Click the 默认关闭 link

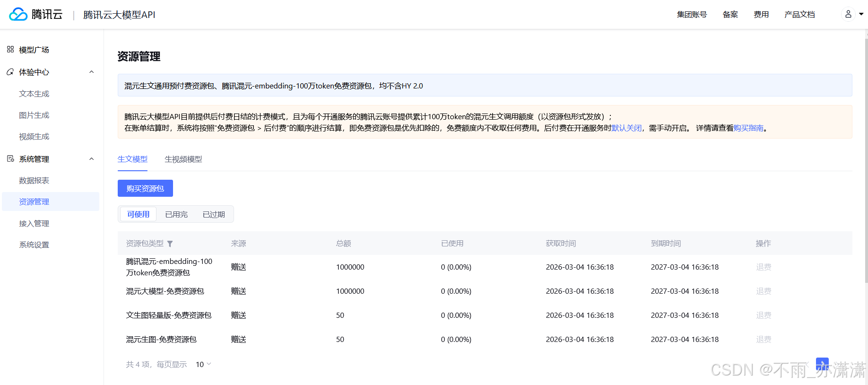(626, 128)
